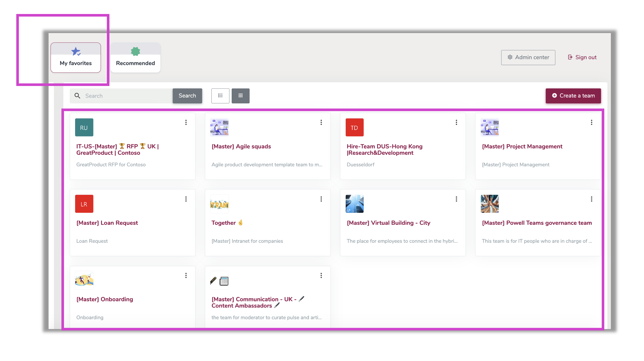This screenshot has height=361, width=644.
Task: Open the Together team title
Action: (x=227, y=223)
